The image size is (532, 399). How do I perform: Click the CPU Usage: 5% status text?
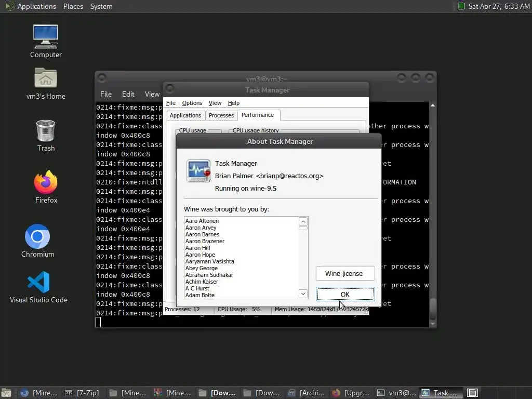pyautogui.click(x=239, y=309)
